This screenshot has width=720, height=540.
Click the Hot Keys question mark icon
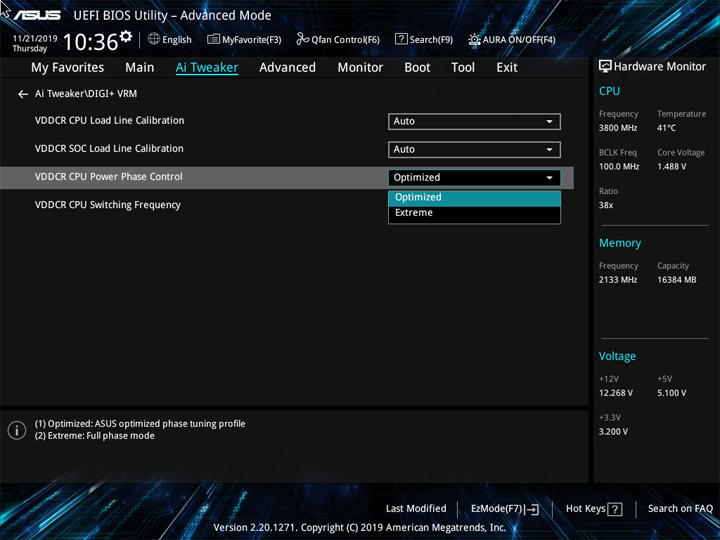tap(614, 509)
